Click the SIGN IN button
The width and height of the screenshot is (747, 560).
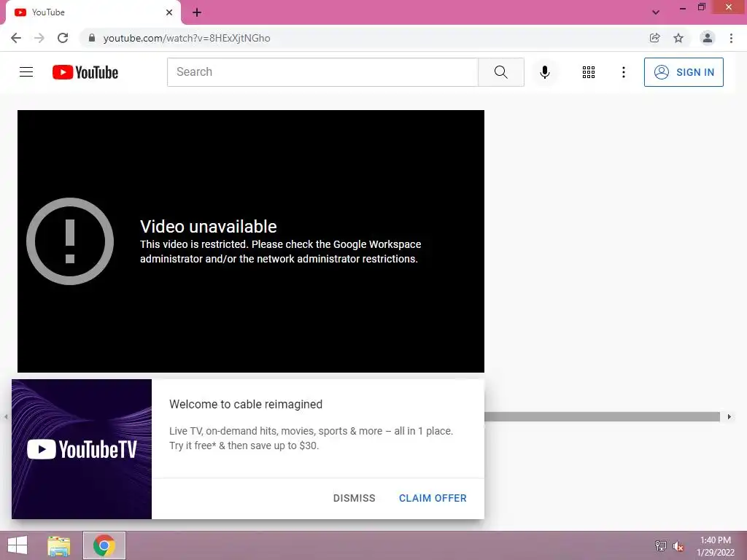point(684,72)
